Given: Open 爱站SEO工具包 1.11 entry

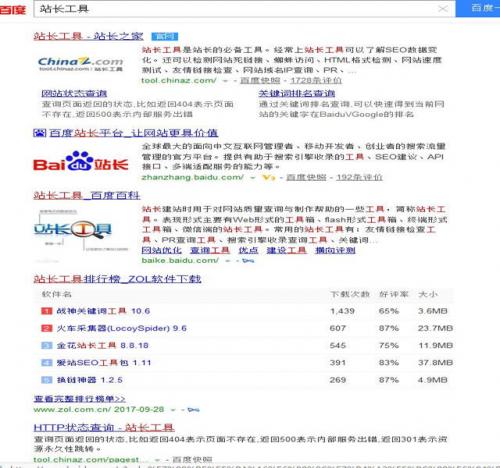Looking at the screenshot, I should pyautogui.click(x=104, y=363).
